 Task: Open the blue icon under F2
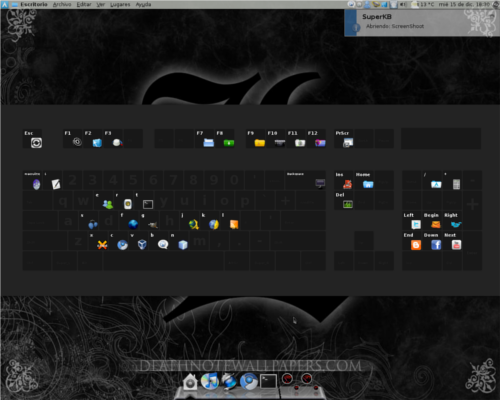pos(97,143)
